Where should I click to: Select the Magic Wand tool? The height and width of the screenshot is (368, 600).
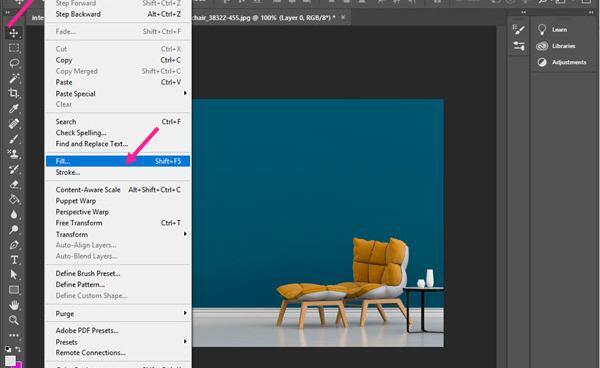point(14,78)
